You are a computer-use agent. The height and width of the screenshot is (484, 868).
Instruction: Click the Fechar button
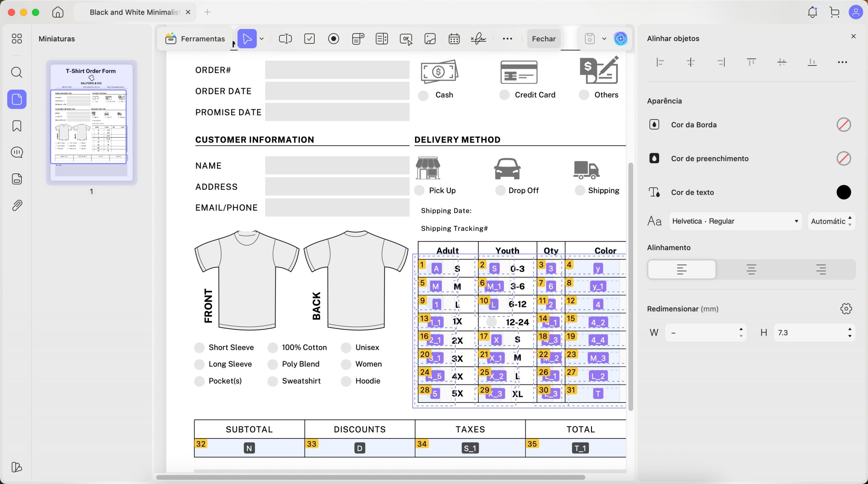544,39
